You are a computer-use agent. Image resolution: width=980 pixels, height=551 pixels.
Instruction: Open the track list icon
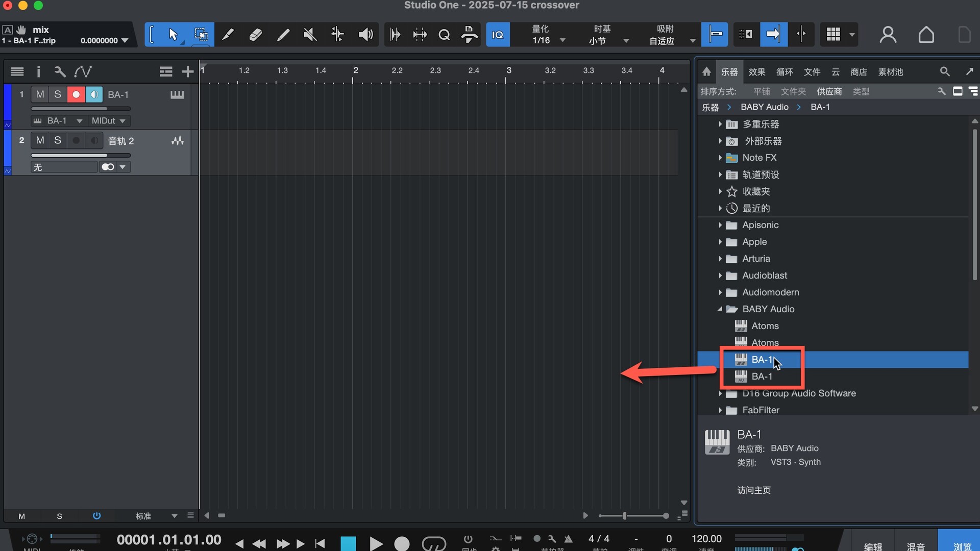(x=17, y=72)
